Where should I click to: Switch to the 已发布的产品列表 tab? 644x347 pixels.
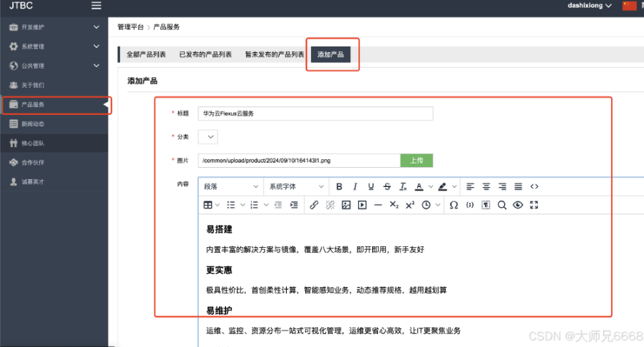click(205, 54)
